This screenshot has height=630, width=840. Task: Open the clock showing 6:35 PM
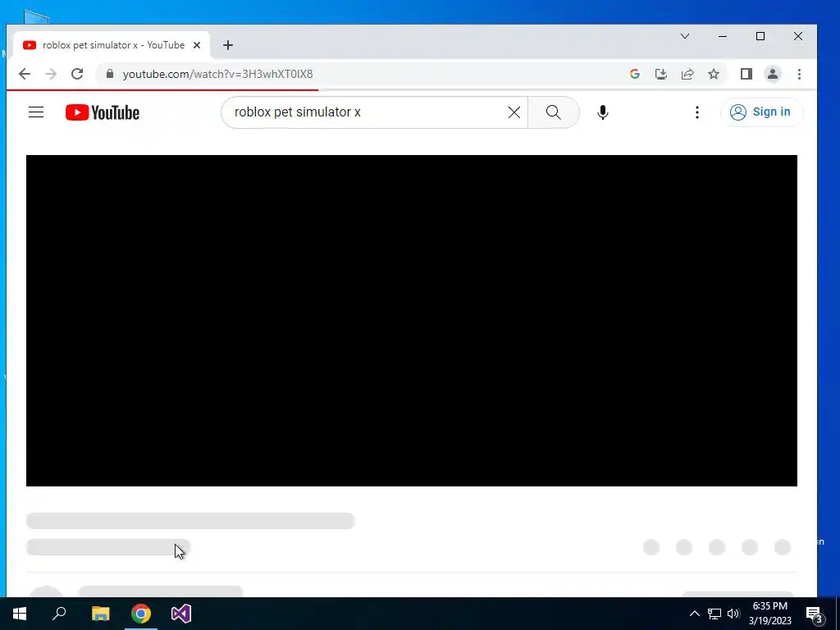[769, 614]
